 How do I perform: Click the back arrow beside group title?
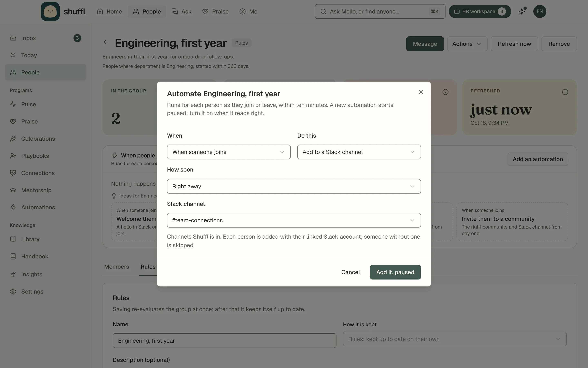[x=105, y=42]
